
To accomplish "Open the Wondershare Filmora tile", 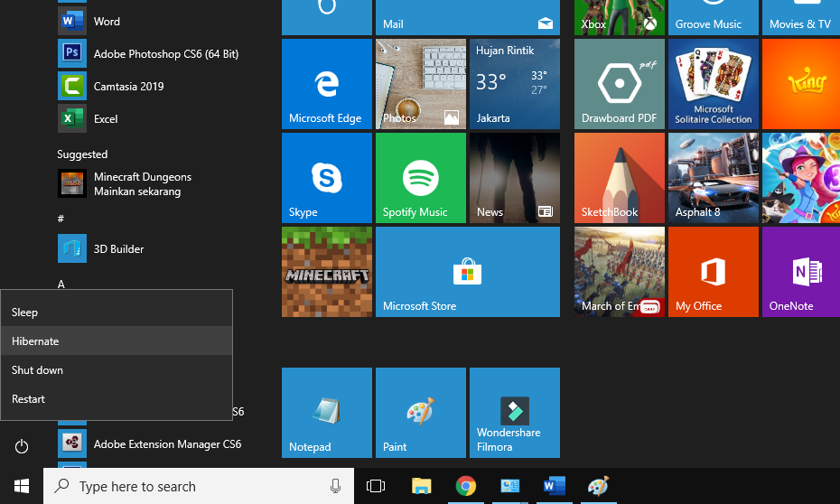I will tap(514, 413).
